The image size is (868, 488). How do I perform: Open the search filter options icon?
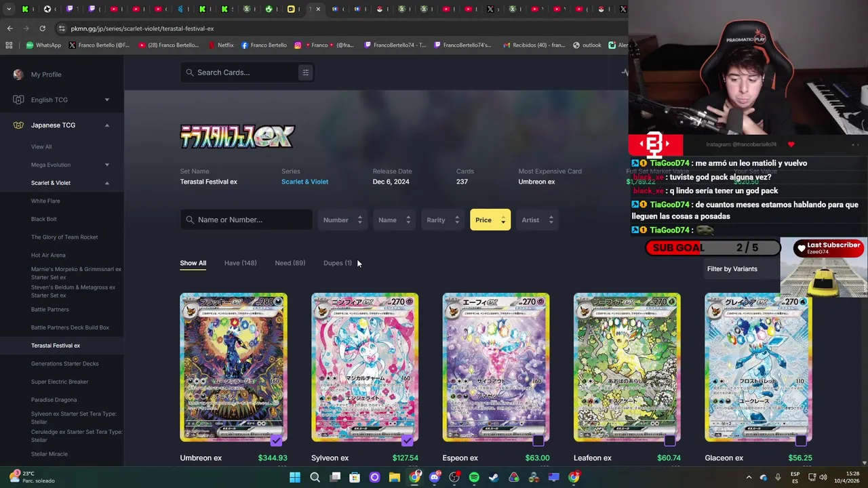305,73
